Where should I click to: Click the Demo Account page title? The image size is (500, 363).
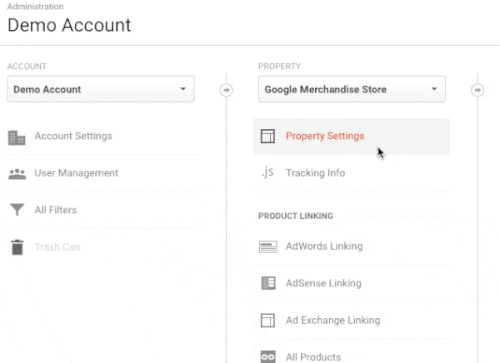point(69,25)
